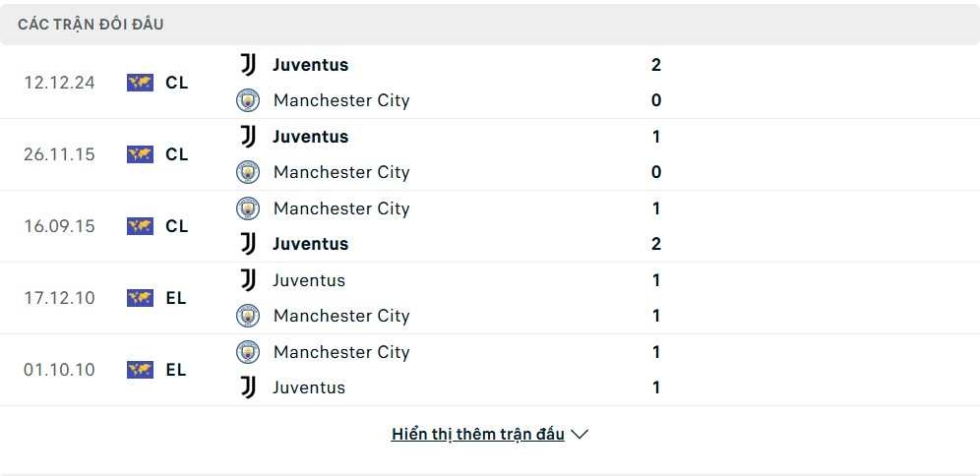
Task: Expand more matches with the chevron arrow
Action: [x=580, y=434]
